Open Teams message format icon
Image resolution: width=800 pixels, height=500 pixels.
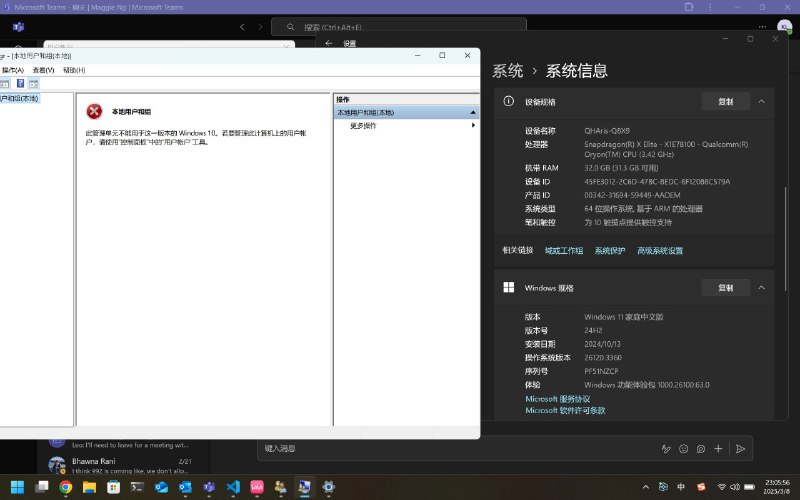(666, 448)
